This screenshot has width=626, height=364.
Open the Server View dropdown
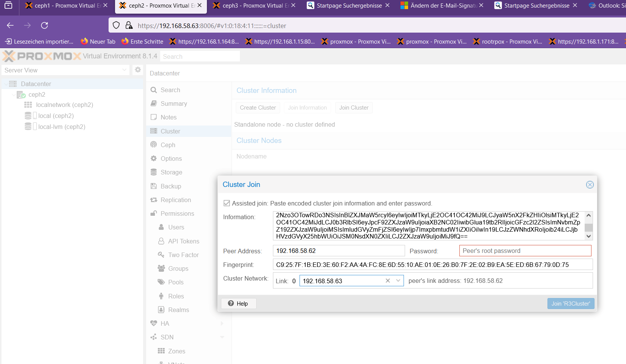click(x=65, y=70)
